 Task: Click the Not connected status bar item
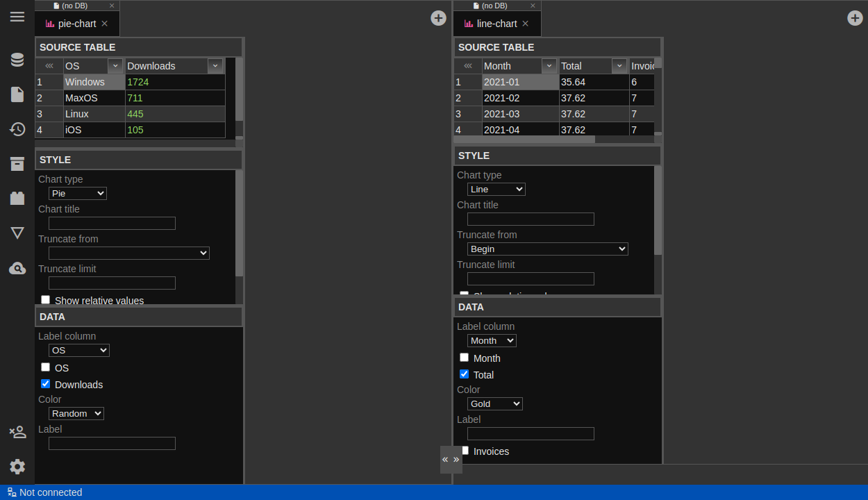(45, 492)
